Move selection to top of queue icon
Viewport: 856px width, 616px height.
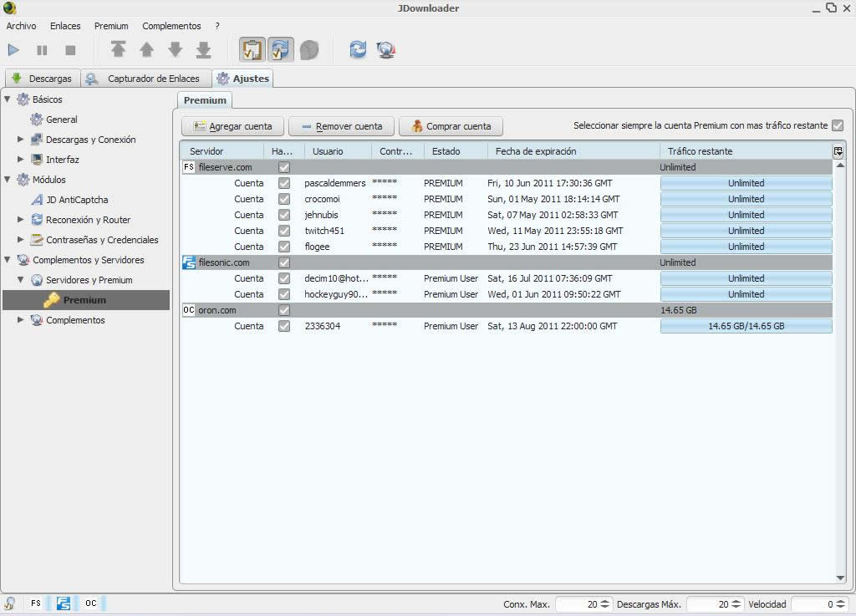(118, 49)
